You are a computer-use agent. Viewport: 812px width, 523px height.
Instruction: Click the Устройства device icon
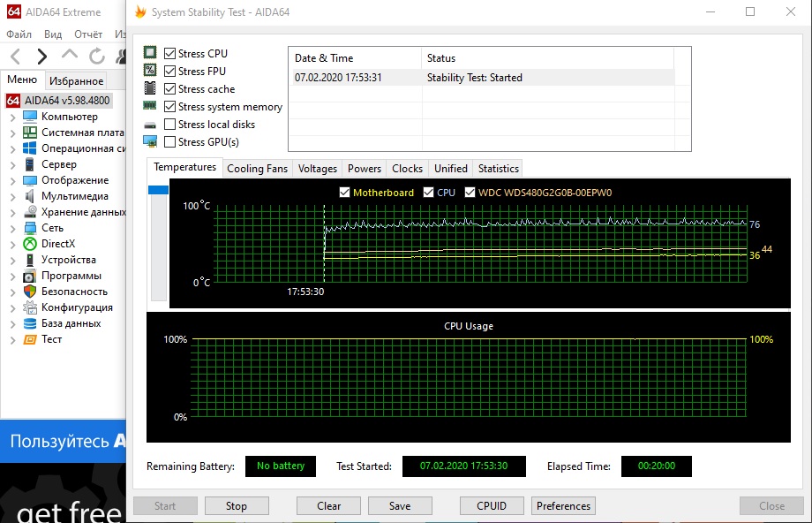click(30, 260)
